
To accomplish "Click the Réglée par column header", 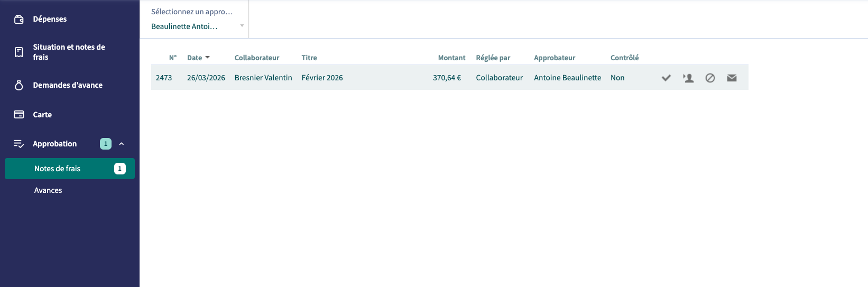I will 493,58.
